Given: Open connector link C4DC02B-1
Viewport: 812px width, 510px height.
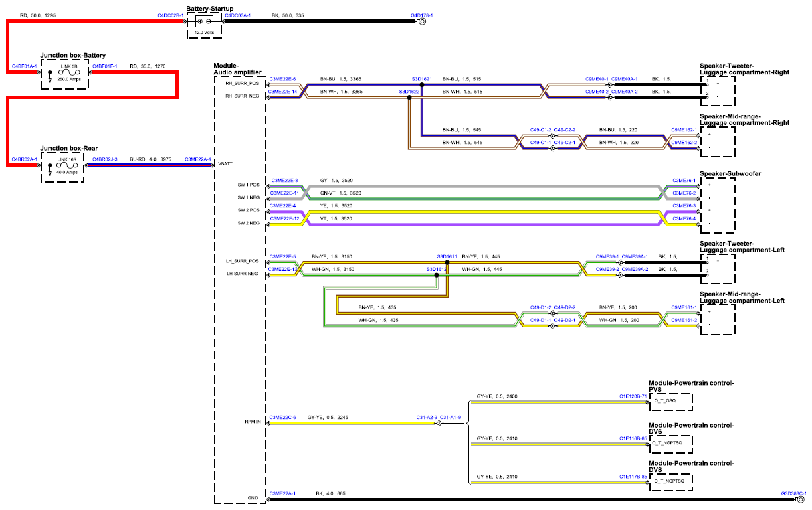Looking at the screenshot, I should (170, 15).
